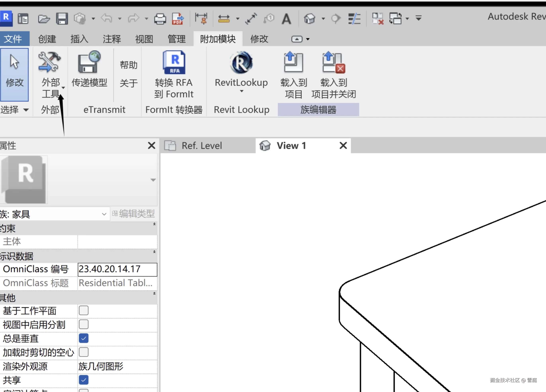Screen dimensions: 546x392
Task: Uncheck the 总是垂直 checkbox
Action: click(84, 338)
